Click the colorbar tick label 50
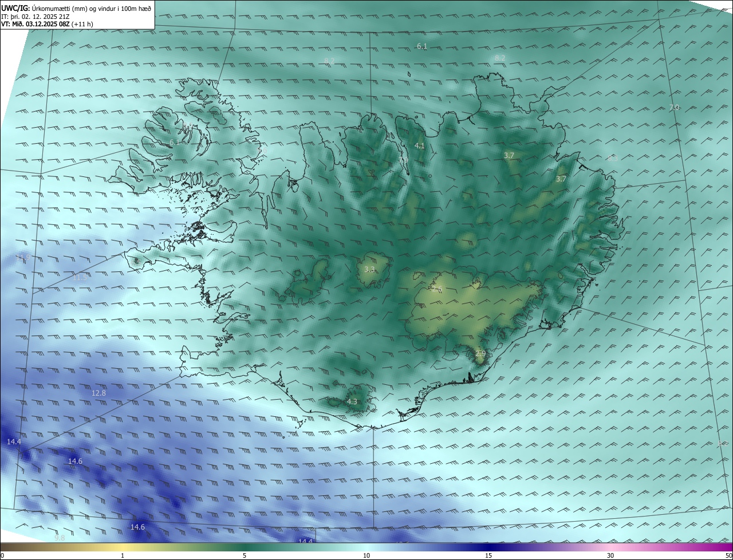 729,556
